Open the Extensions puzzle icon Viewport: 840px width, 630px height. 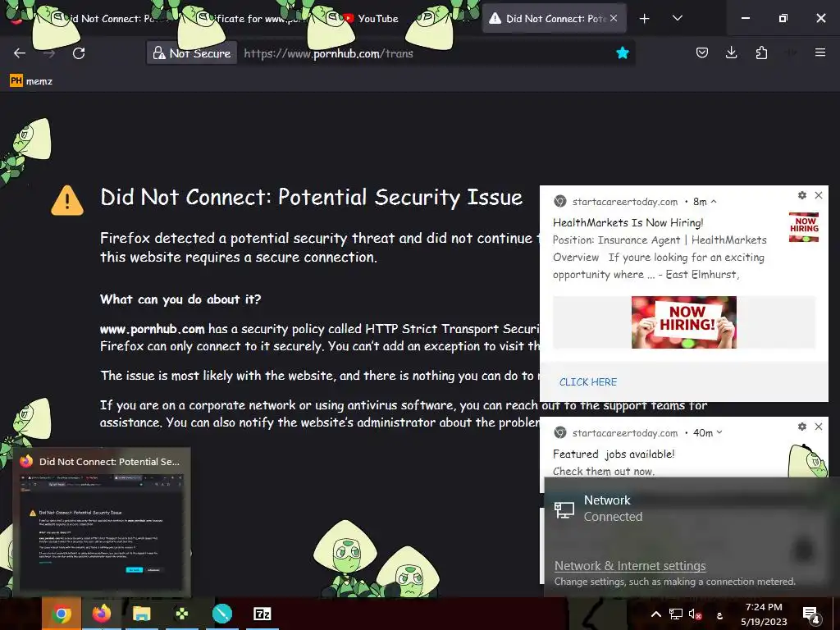click(761, 52)
